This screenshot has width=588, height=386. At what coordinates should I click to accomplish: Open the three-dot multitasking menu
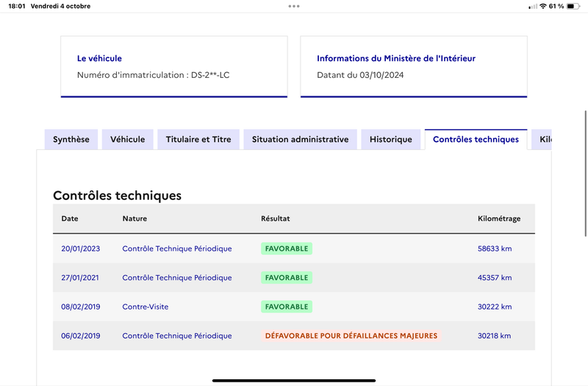coord(294,6)
